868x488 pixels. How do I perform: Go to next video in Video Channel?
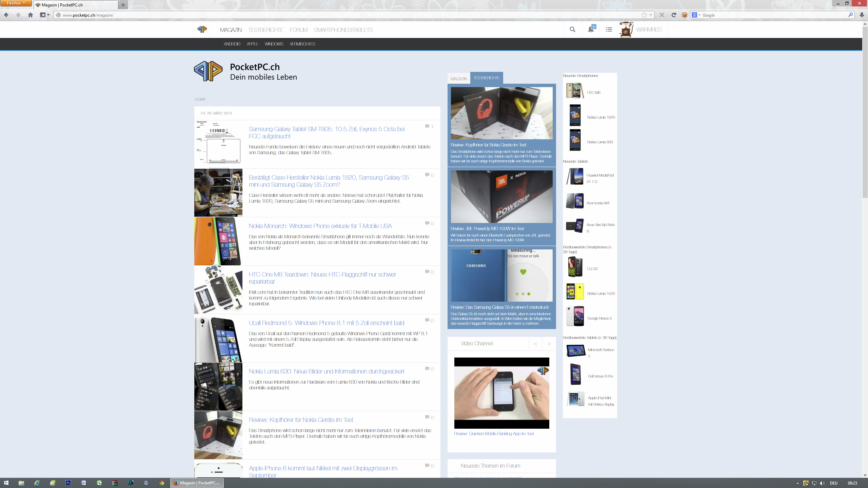(x=549, y=344)
